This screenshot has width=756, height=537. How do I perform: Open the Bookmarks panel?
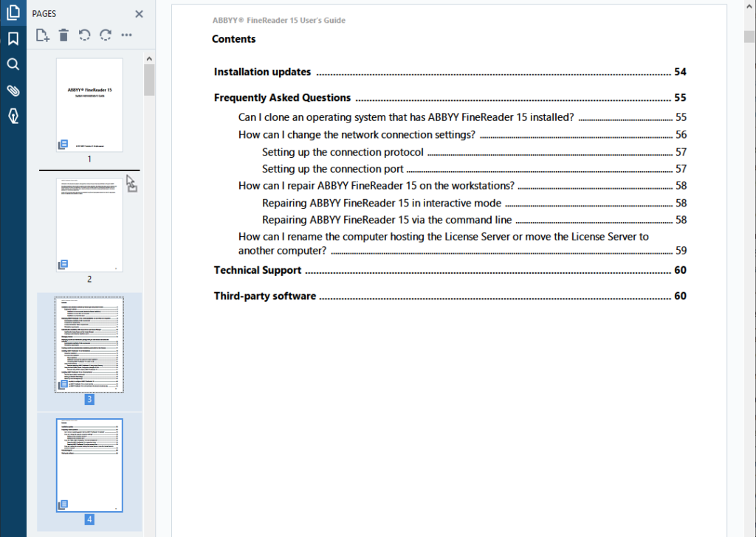click(13, 38)
